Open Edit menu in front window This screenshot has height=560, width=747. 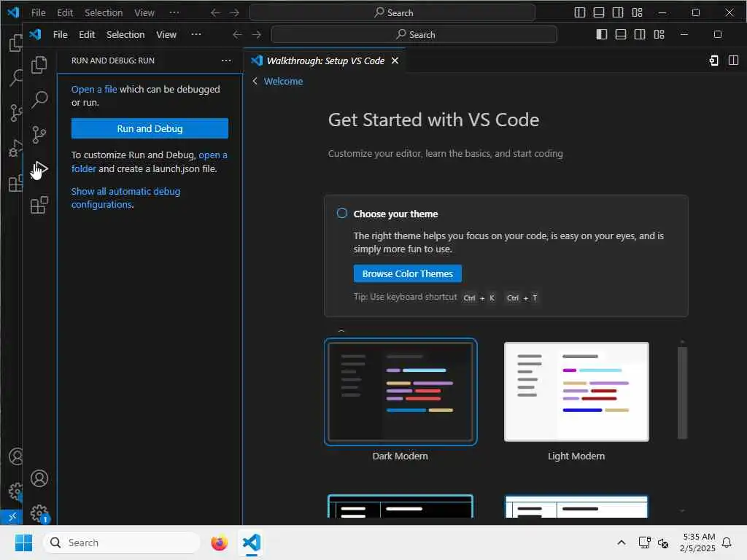tap(87, 34)
